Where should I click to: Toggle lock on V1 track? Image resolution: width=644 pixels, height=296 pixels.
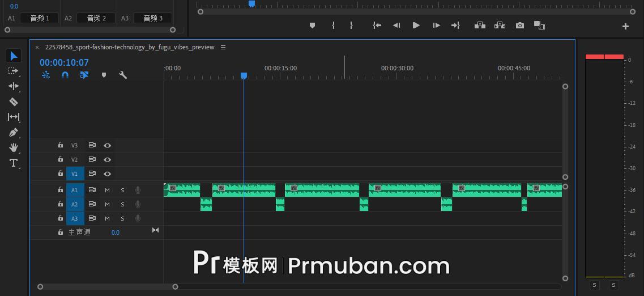point(61,174)
